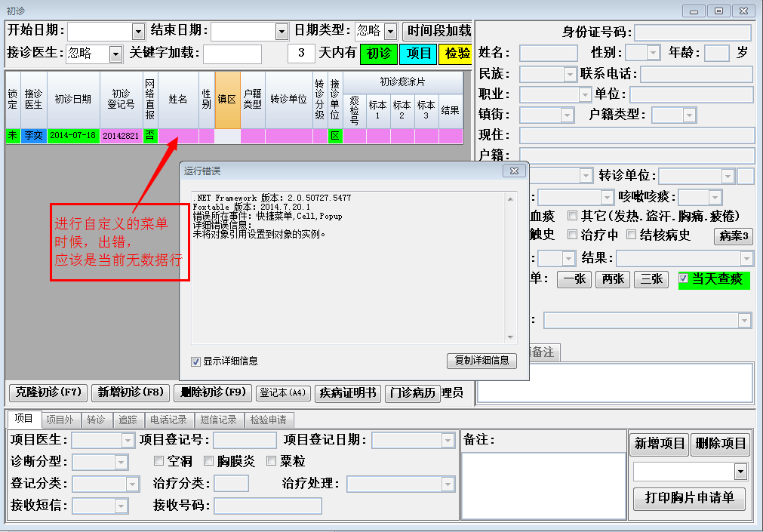The image size is (763, 532).
Task: Select the 转诊 tab
Action: pyautogui.click(x=96, y=420)
